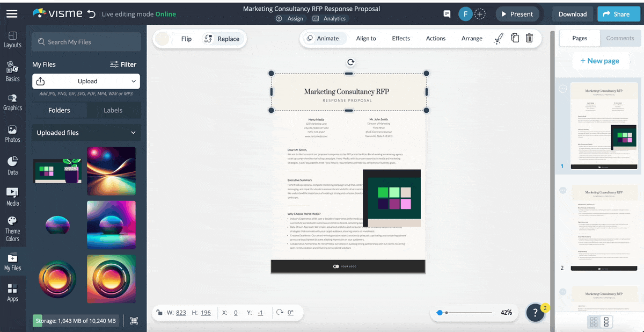This screenshot has height=332, width=644.
Task: Duplicate the selection using the copy icon
Action: (x=514, y=38)
